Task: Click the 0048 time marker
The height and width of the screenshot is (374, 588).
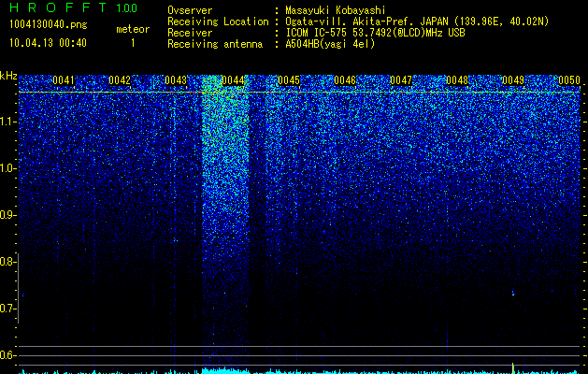Action: (457, 80)
